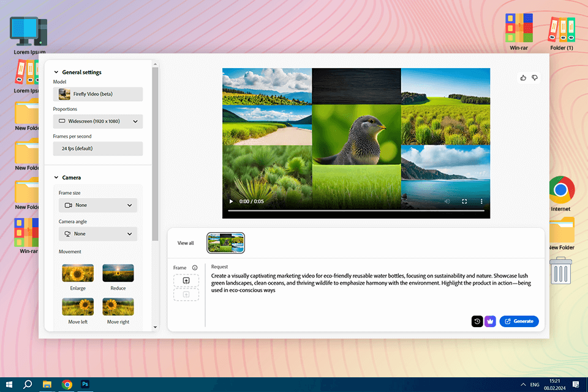Select the generated video thumbnail

tap(226, 243)
